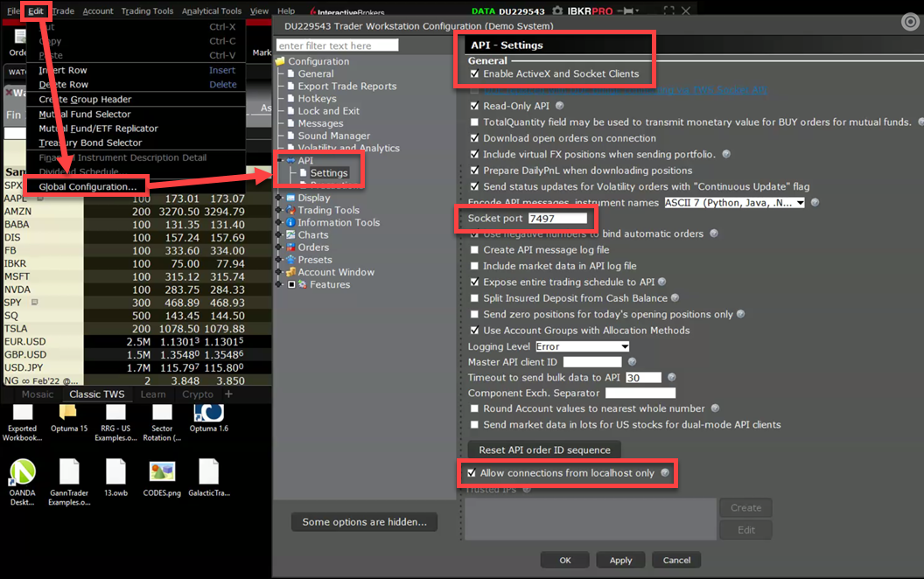The height and width of the screenshot is (579, 924).
Task: Add a new workspace tab with plus icon
Action: (228, 394)
